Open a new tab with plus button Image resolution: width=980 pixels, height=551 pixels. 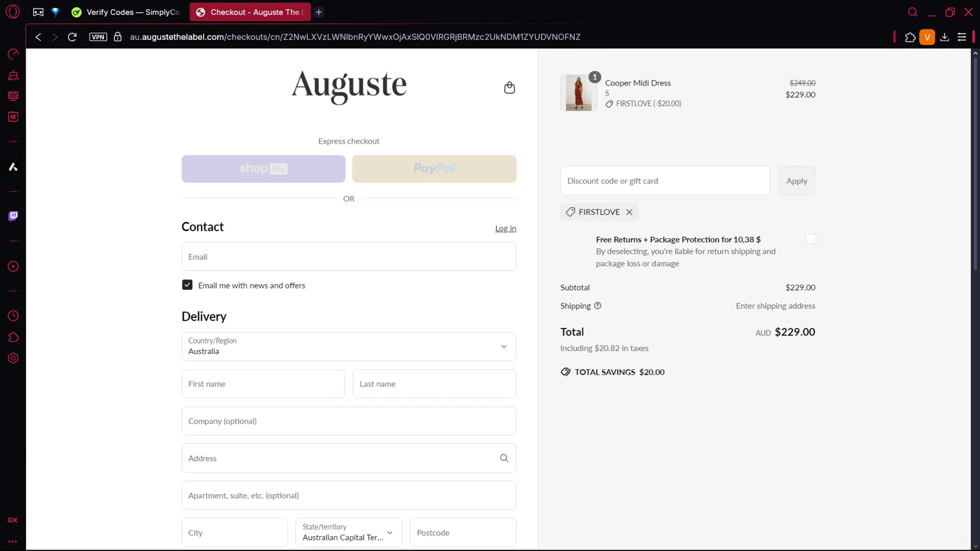(319, 12)
